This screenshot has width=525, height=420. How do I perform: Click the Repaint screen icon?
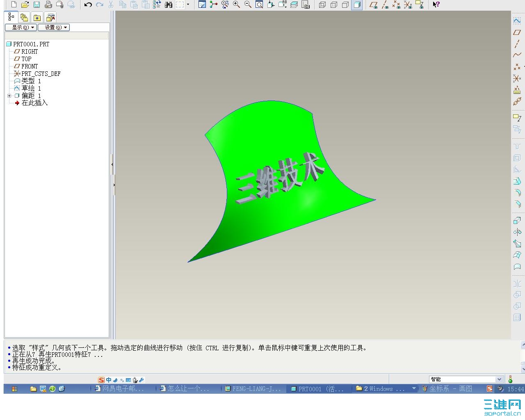pyautogui.click(x=202, y=5)
